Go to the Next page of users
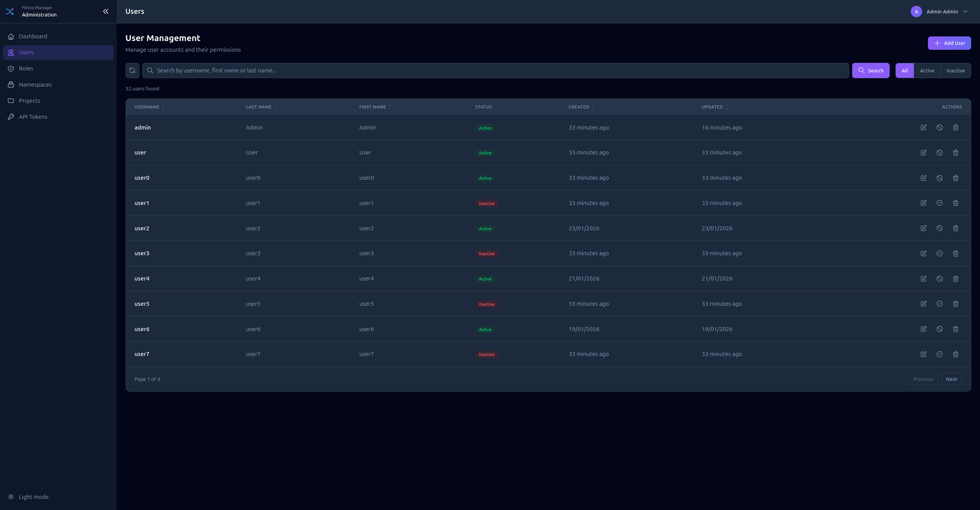 click(951, 379)
